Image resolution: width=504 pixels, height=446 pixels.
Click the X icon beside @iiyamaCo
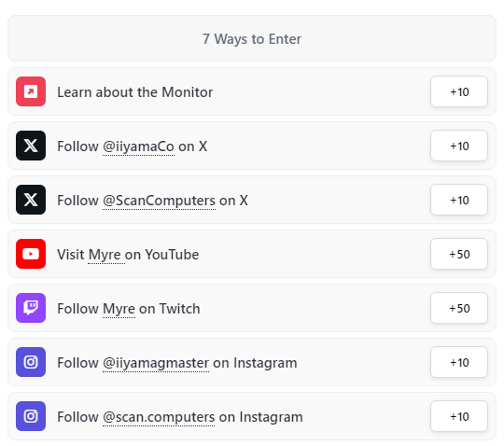click(31, 146)
